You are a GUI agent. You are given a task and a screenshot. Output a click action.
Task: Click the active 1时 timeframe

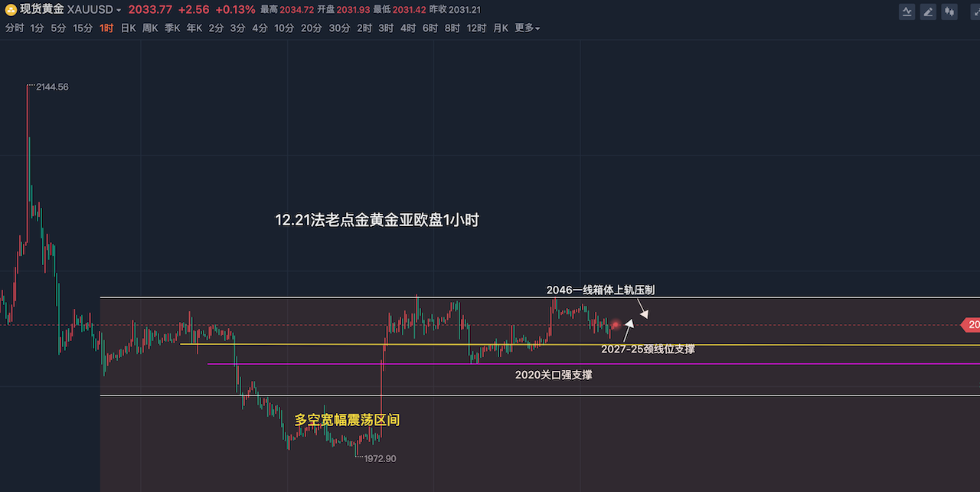(106, 28)
